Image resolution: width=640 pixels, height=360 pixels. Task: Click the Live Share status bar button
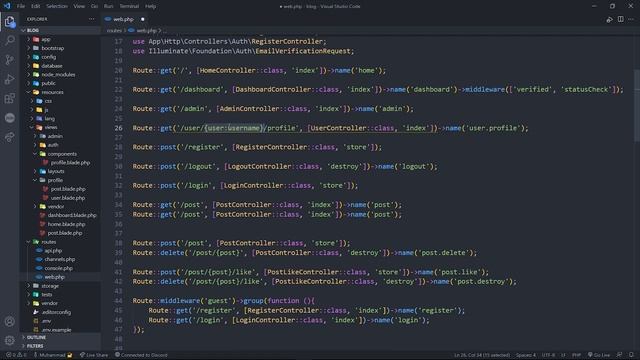click(x=94, y=355)
